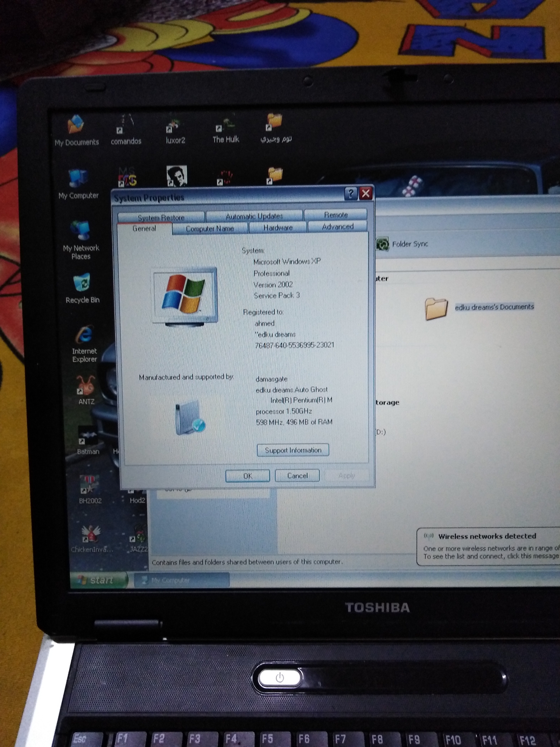Click the "Contains files and folders shared" status text
560x747 pixels.
coord(247,562)
